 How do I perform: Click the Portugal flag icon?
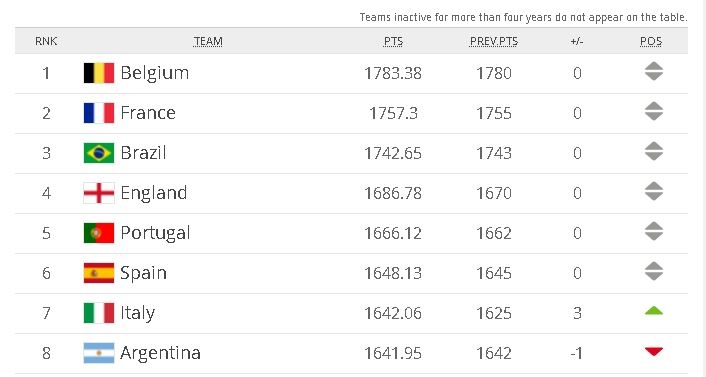coord(99,233)
